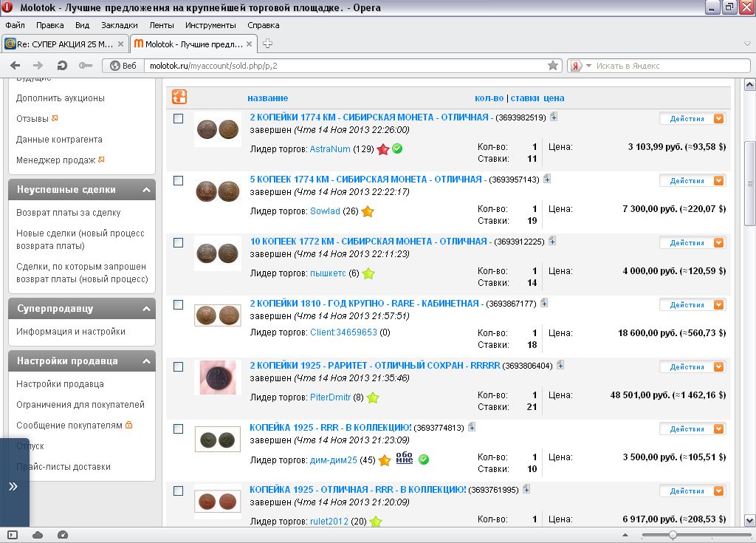Open Действия dropdown for 5 КОПЕЕК 1774 КМ
Viewport: 756px width, 543px height.
(693, 180)
